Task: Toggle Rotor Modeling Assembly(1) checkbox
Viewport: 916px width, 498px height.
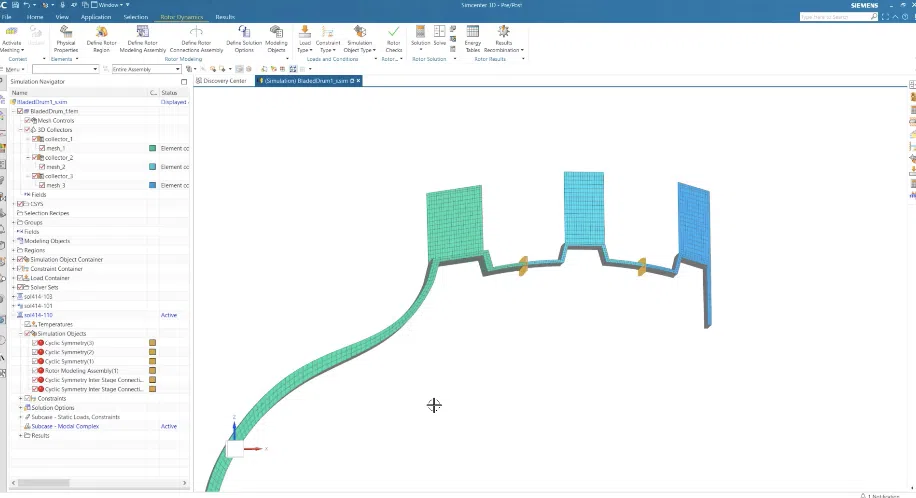Action: click(x=34, y=371)
